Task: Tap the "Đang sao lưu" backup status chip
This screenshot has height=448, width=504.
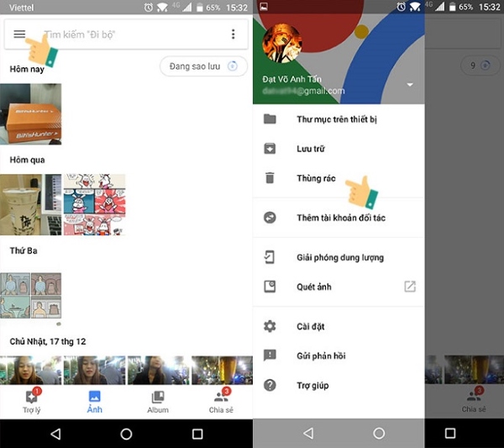Action: [203, 66]
